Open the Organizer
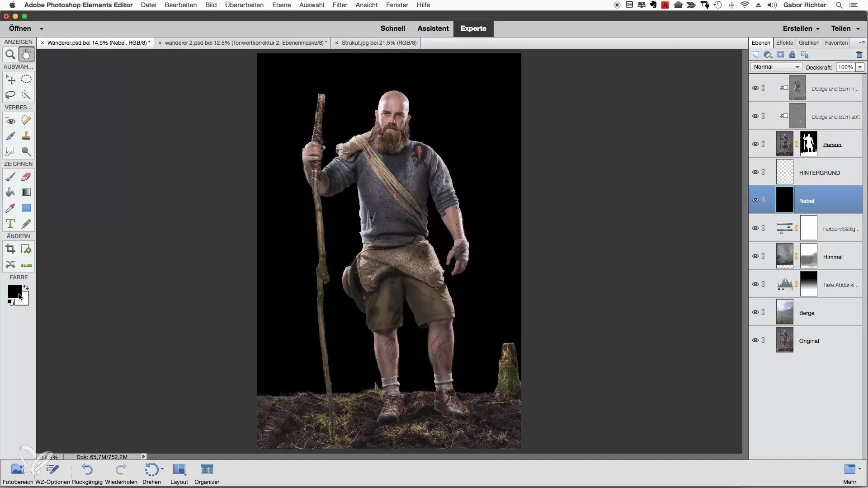868x488 pixels. [207, 474]
